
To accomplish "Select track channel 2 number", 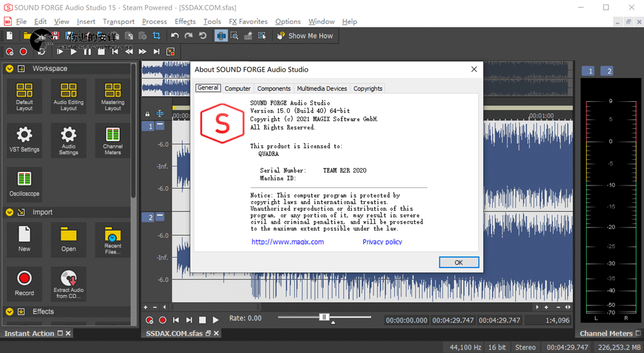I will click(149, 217).
